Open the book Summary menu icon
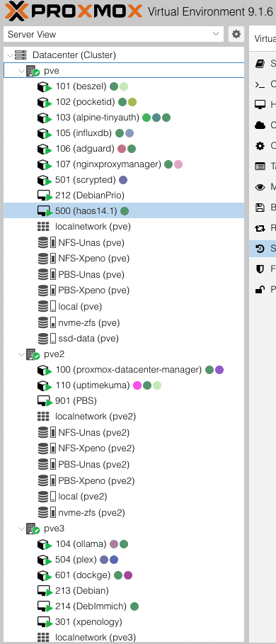 pos(260,63)
